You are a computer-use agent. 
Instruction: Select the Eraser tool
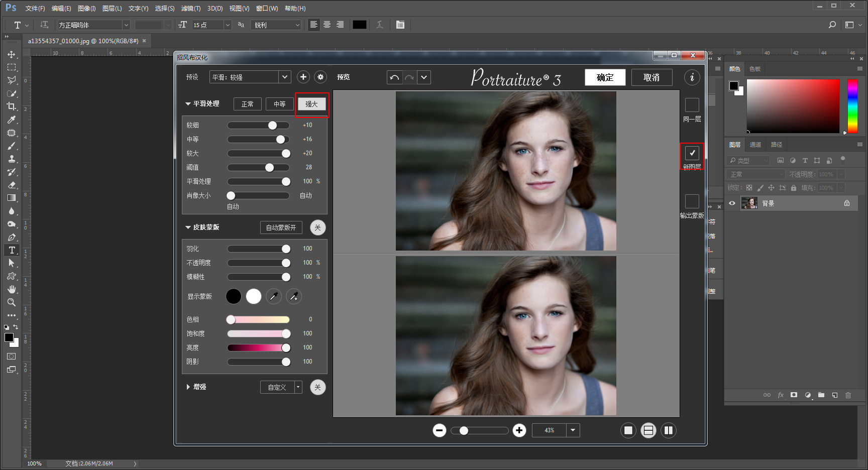[x=12, y=185]
